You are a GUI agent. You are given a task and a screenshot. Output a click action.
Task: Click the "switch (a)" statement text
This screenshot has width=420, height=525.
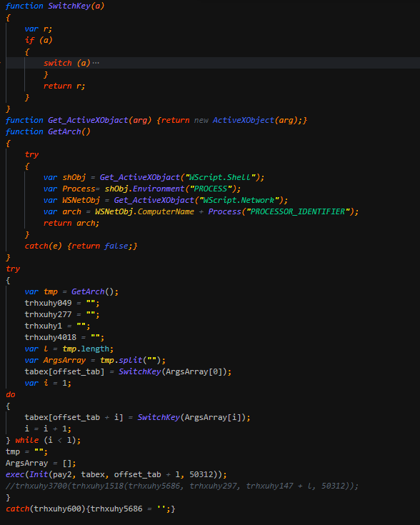66,63
